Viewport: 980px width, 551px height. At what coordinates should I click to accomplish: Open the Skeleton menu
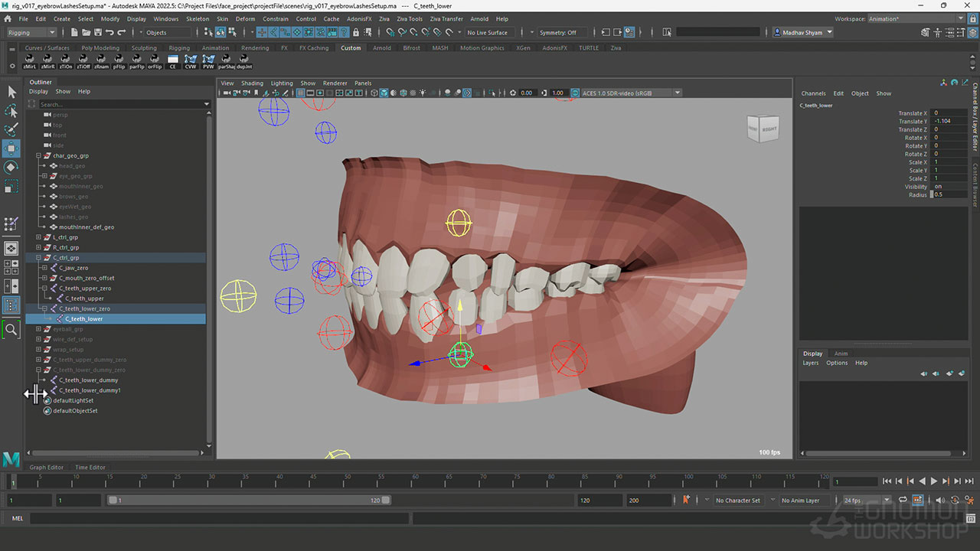pyautogui.click(x=198, y=18)
